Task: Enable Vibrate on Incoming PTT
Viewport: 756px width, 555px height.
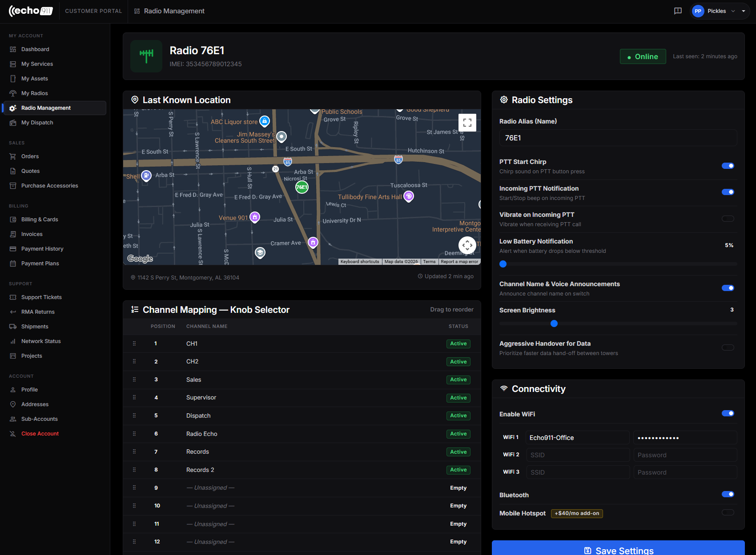Action: click(x=728, y=219)
